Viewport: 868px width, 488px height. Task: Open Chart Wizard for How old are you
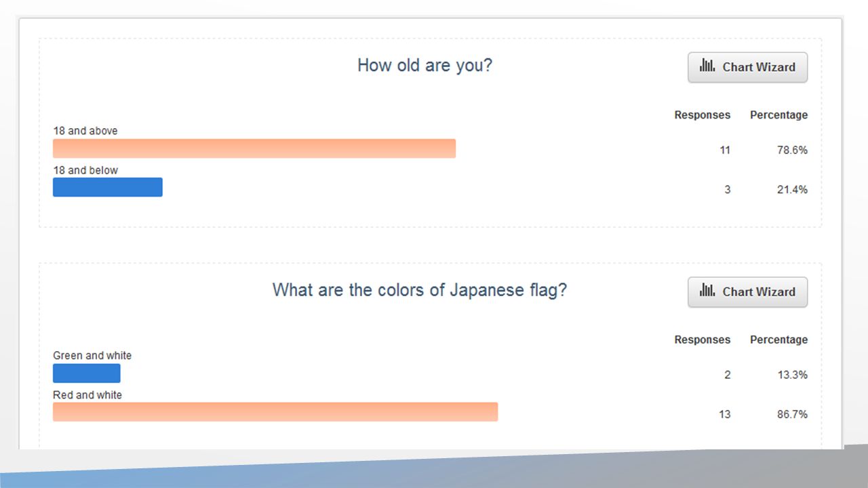(x=747, y=67)
